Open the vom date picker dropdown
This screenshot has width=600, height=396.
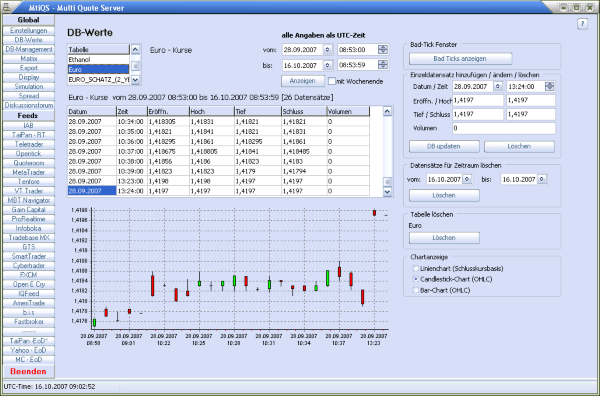328,49
